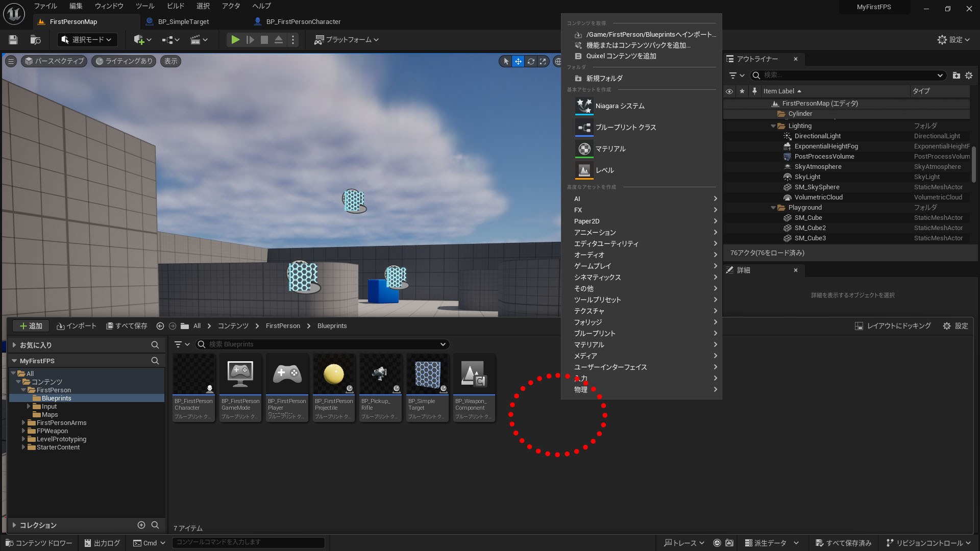Switch to BP_FirstPersonCharacter tab
The height and width of the screenshot is (551, 980).
point(303,22)
